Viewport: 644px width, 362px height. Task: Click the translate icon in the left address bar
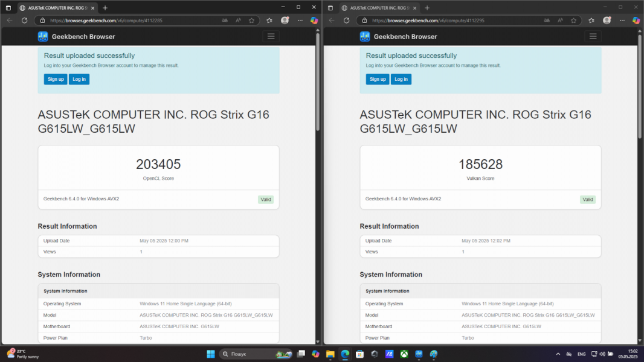point(225,21)
